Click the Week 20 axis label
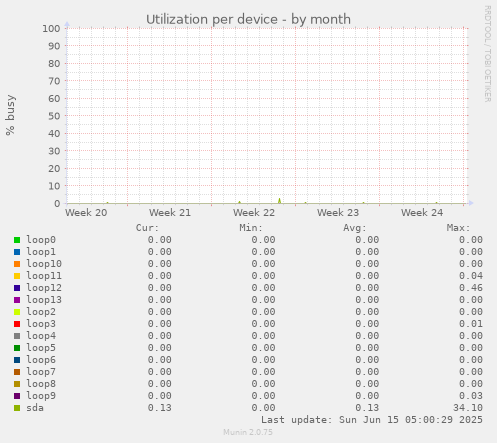This screenshot has height=443, width=497. 86,213
